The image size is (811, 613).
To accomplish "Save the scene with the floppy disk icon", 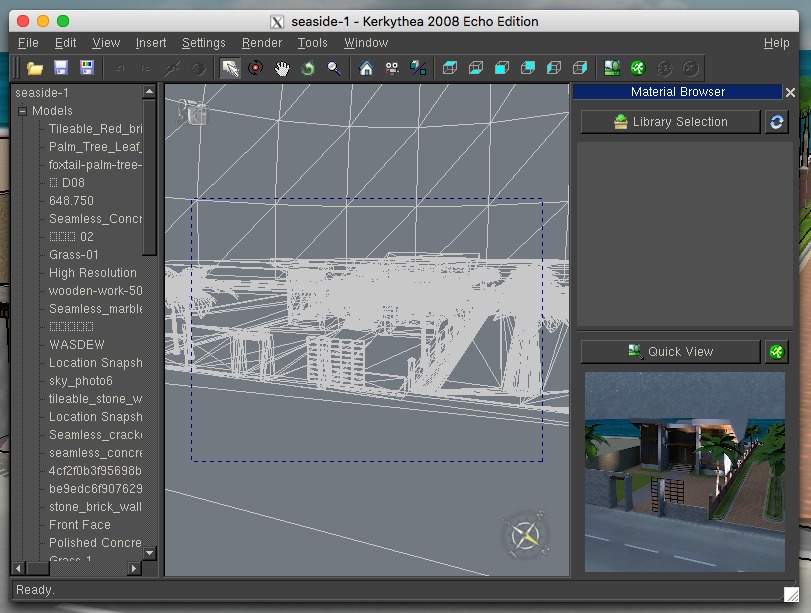I will 61,68.
